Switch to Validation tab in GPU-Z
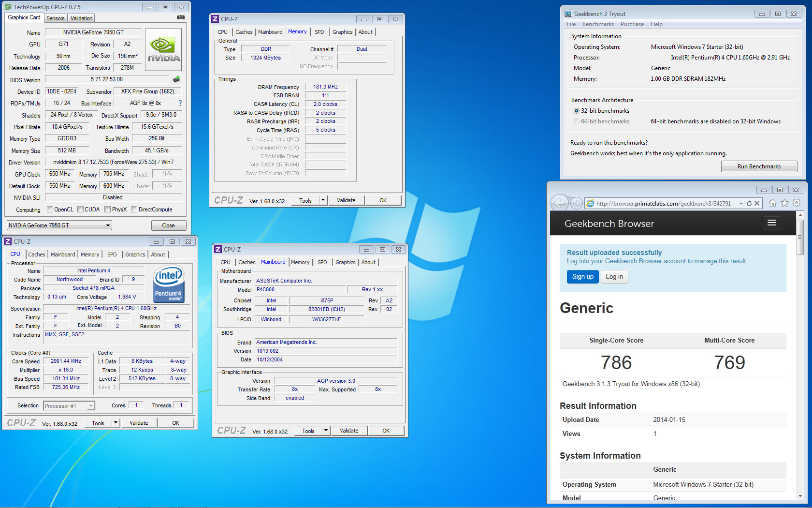This screenshot has height=508, width=812. coord(81,18)
